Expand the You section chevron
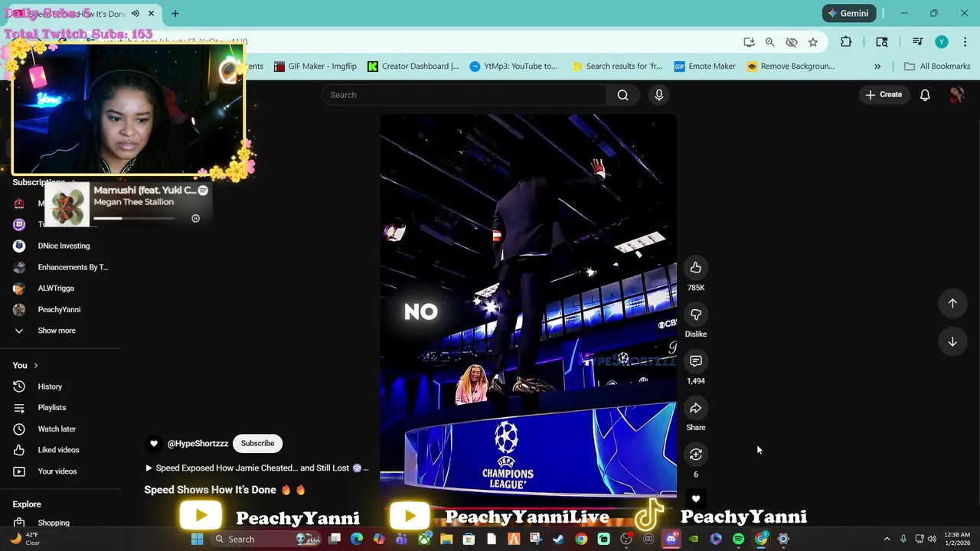980x551 pixels. (x=35, y=366)
